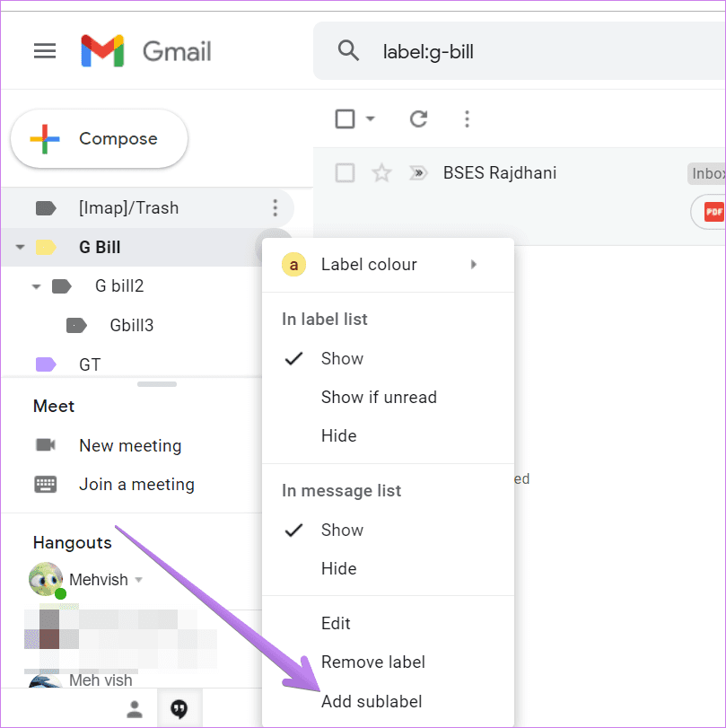The width and height of the screenshot is (726, 728).
Task: Star the BSES Rajdhani email
Action: (x=381, y=173)
